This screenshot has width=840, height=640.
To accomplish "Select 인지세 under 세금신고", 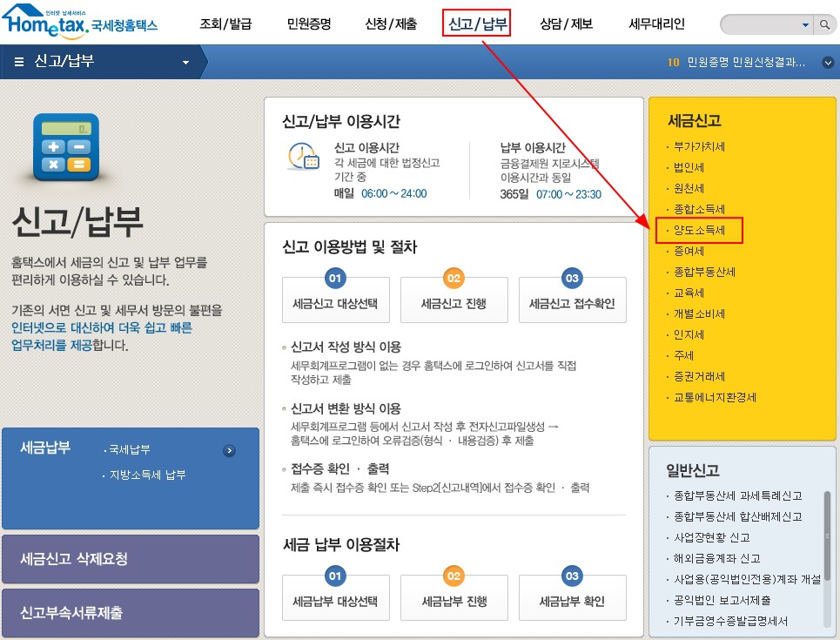I will (x=689, y=335).
